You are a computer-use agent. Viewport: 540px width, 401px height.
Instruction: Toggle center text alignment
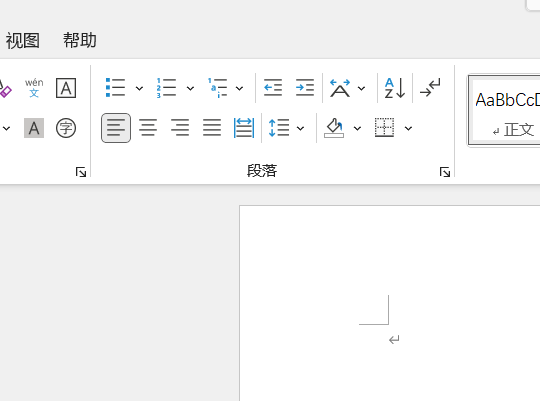[148, 128]
